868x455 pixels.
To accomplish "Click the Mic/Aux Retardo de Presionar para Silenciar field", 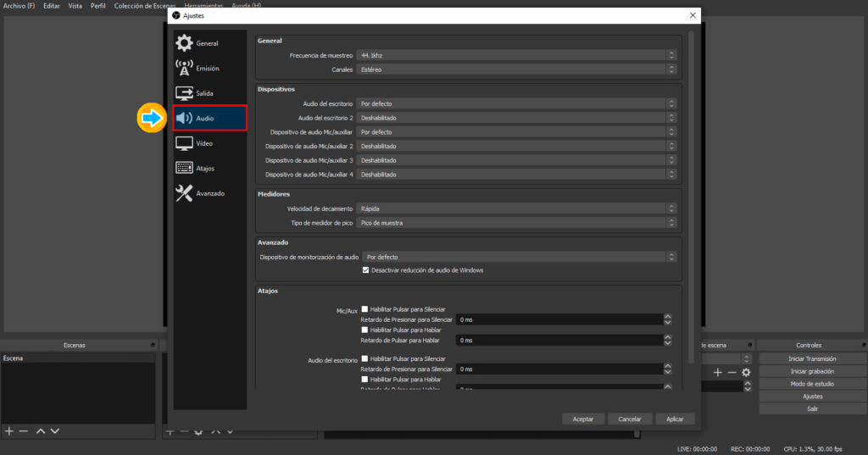I will click(x=558, y=320).
